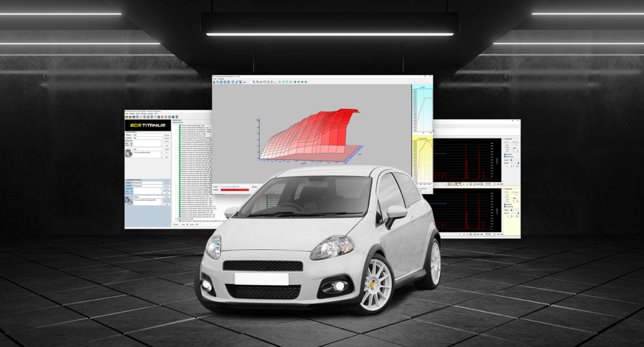
Task: Open the Align dropdown in the Visualizer panel
Action: point(515,150)
